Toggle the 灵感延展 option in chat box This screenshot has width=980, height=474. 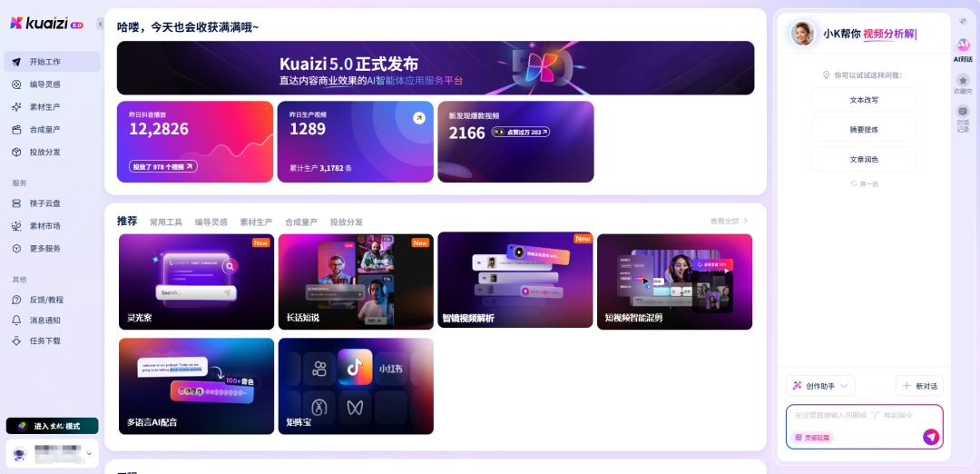tap(812, 438)
